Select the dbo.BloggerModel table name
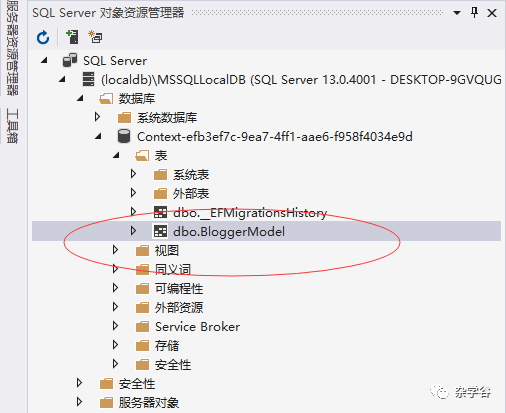The image size is (506, 413). [x=229, y=232]
